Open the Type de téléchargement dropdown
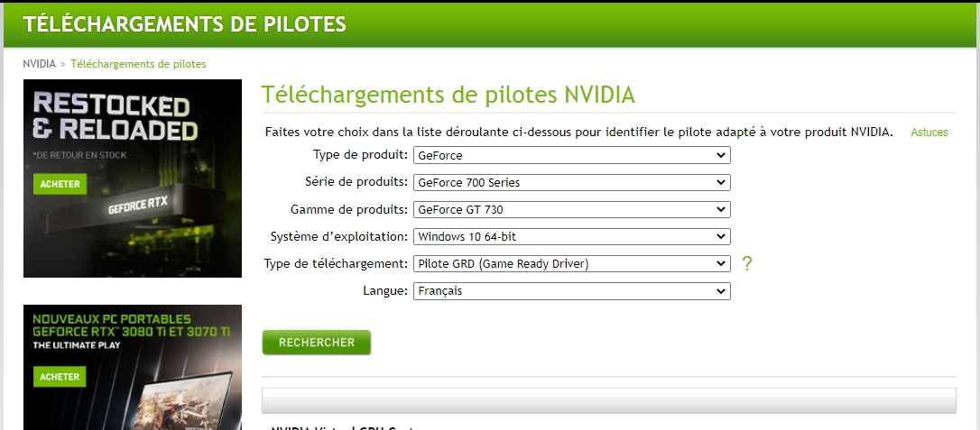Image resolution: width=980 pixels, height=430 pixels. pos(571,263)
